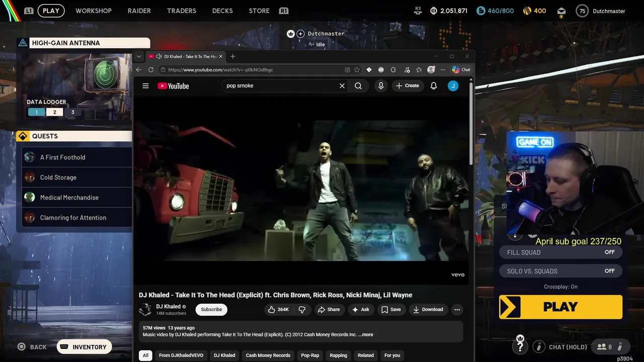The image size is (644, 362).
Task: Click the Download button
Action: pyautogui.click(x=428, y=310)
